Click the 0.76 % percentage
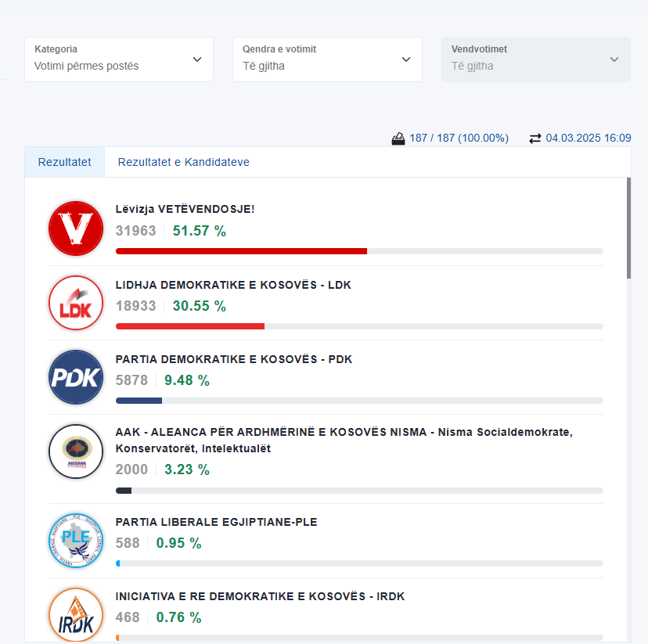This screenshot has height=644, width=648. pyautogui.click(x=178, y=617)
